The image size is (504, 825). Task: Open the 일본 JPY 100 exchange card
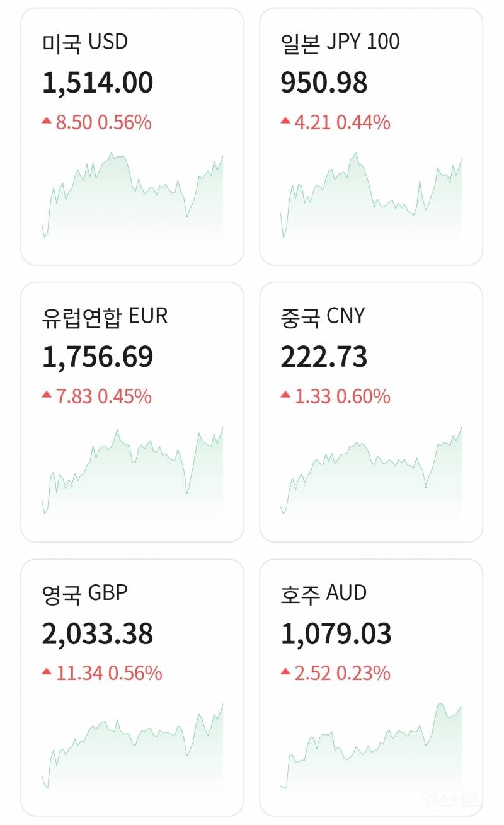pyautogui.click(x=371, y=136)
